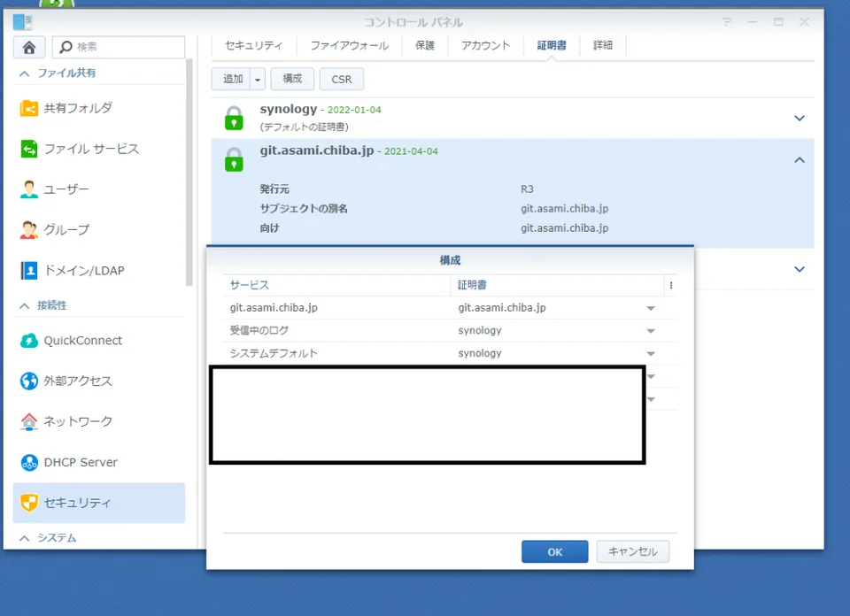The height and width of the screenshot is (616, 850).
Task: Click the 構成 toolbar button
Action: click(x=292, y=79)
